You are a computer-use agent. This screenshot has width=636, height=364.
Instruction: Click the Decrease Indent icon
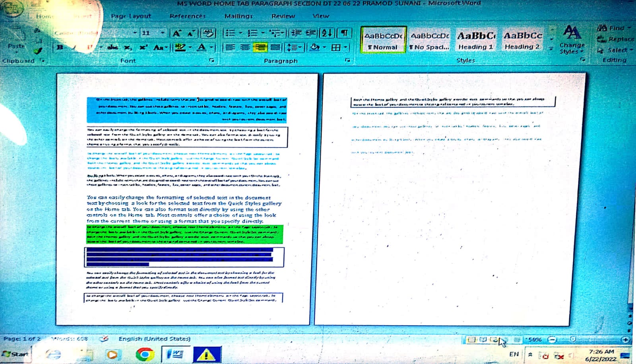[296, 33]
